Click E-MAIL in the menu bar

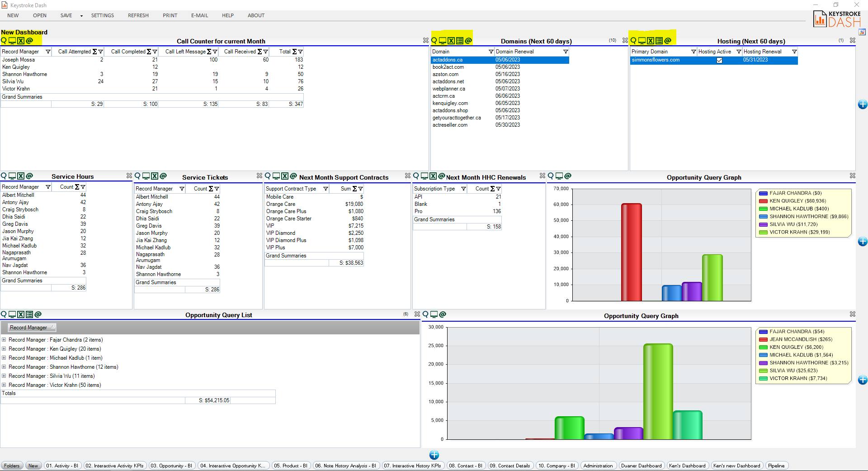coord(199,15)
